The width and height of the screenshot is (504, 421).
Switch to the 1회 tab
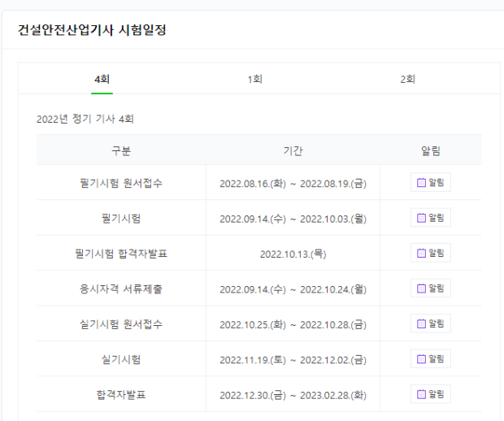[255, 79]
